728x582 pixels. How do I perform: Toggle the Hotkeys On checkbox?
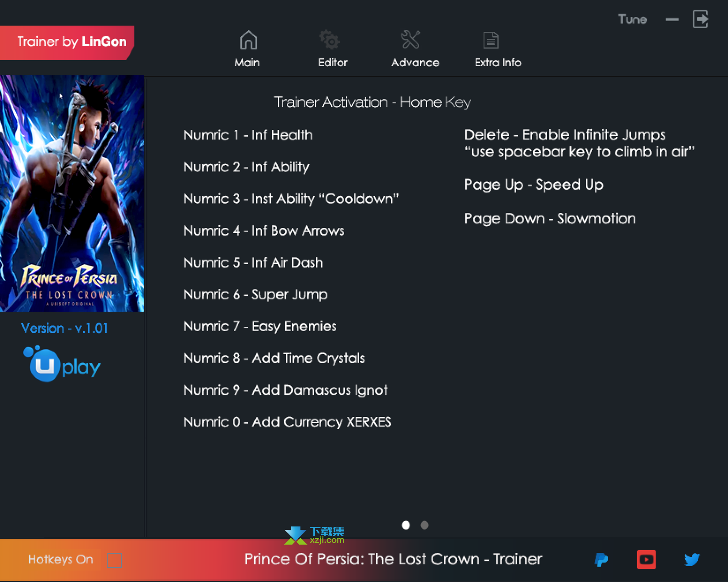pyautogui.click(x=114, y=560)
